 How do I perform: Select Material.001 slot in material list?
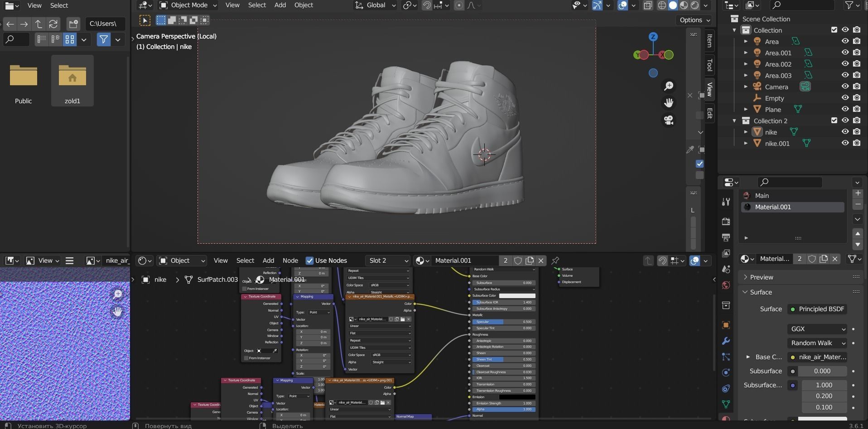[792, 207]
